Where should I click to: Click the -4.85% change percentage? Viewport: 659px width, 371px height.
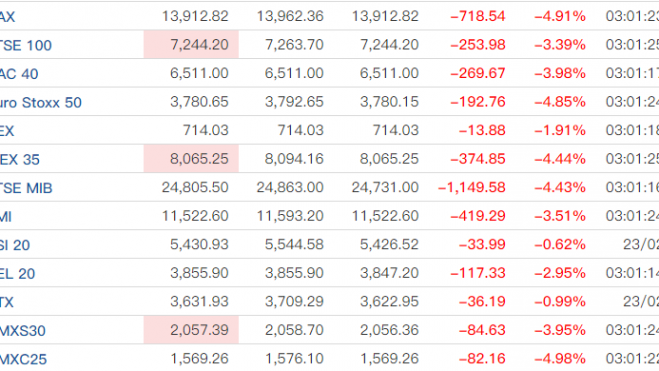click(560, 102)
